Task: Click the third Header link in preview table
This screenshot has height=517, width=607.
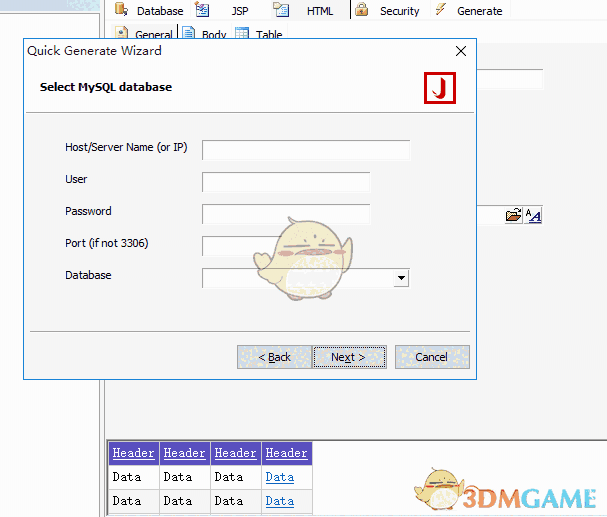Action: [x=235, y=453]
